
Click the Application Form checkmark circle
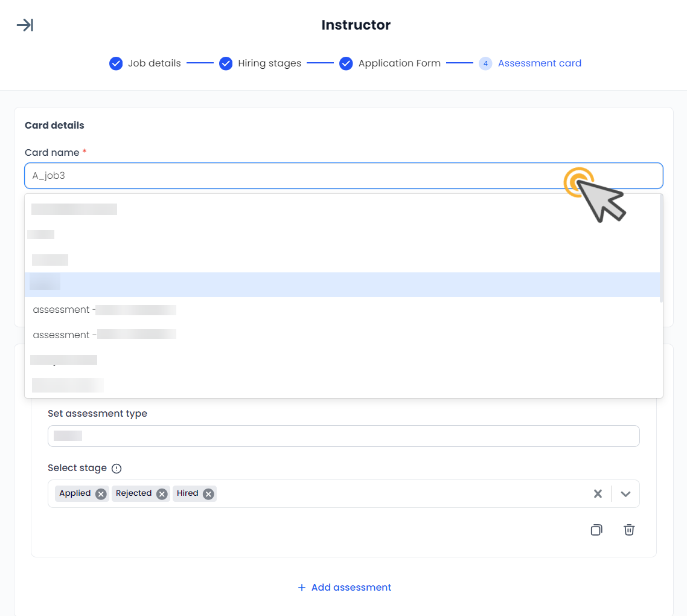tap(346, 63)
